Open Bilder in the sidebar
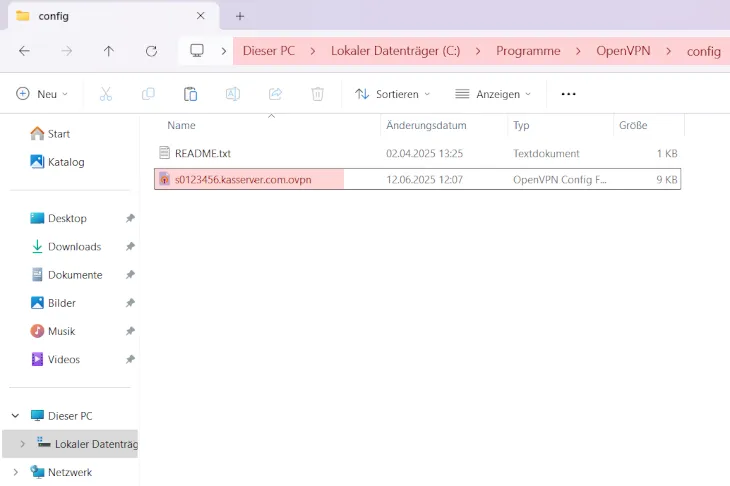 (x=53, y=303)
